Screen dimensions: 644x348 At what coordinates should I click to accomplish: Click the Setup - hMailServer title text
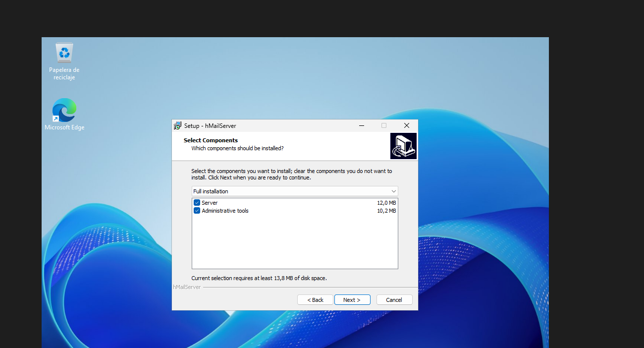210,126
